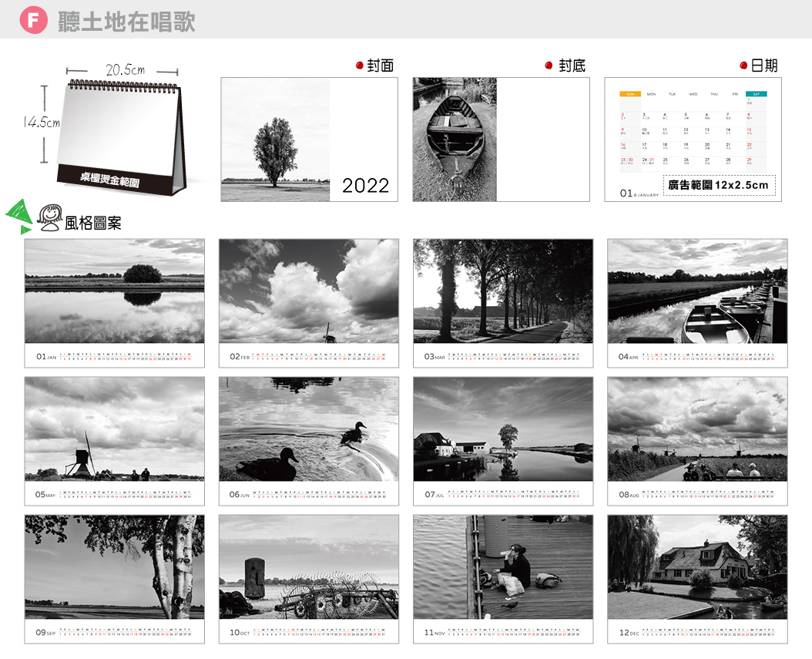Open the October farm machinery photo
The image size is (812, 659).
click(309, 567)
